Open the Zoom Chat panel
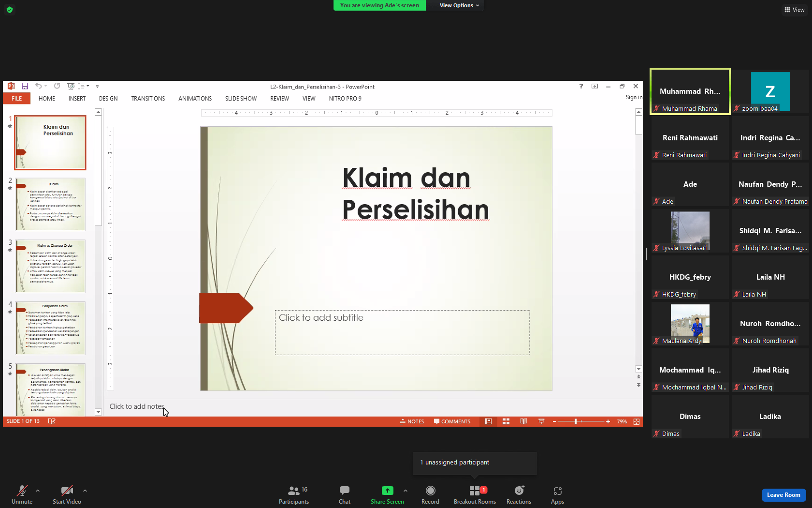The width and height of the screenshot is (812, 508). click(345, 494)
